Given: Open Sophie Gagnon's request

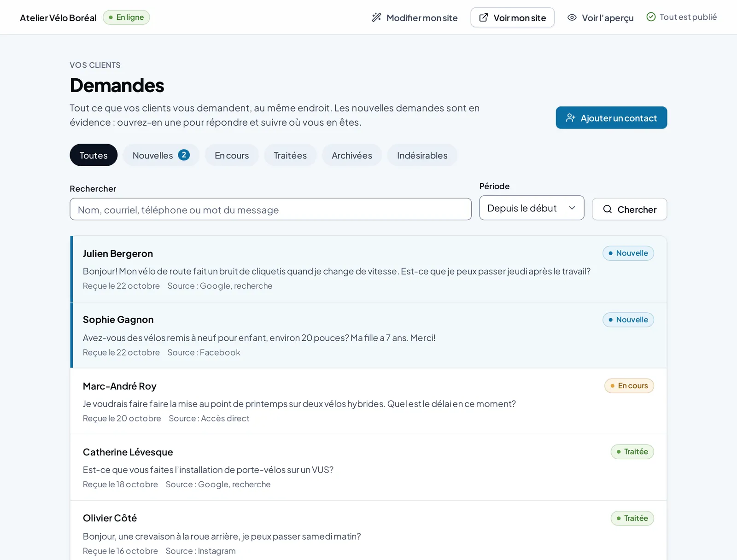Looking at the screenshot, I should (x=368, y=335).
